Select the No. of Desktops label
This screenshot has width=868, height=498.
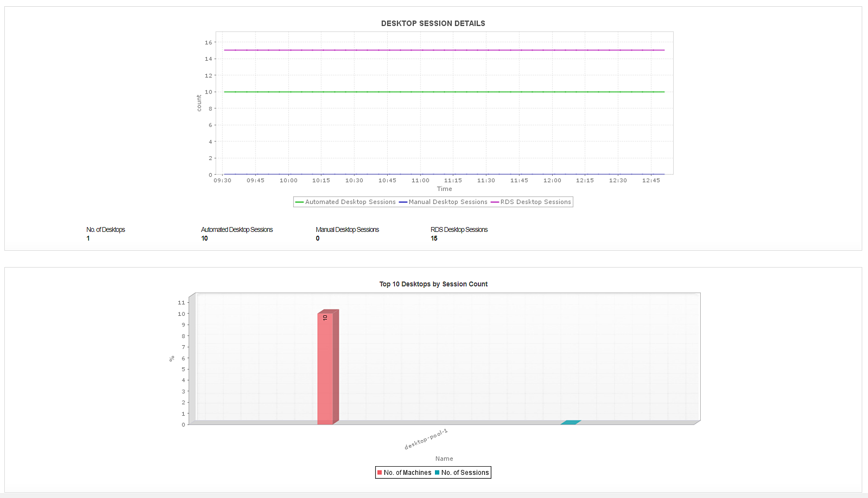[106, 229]
